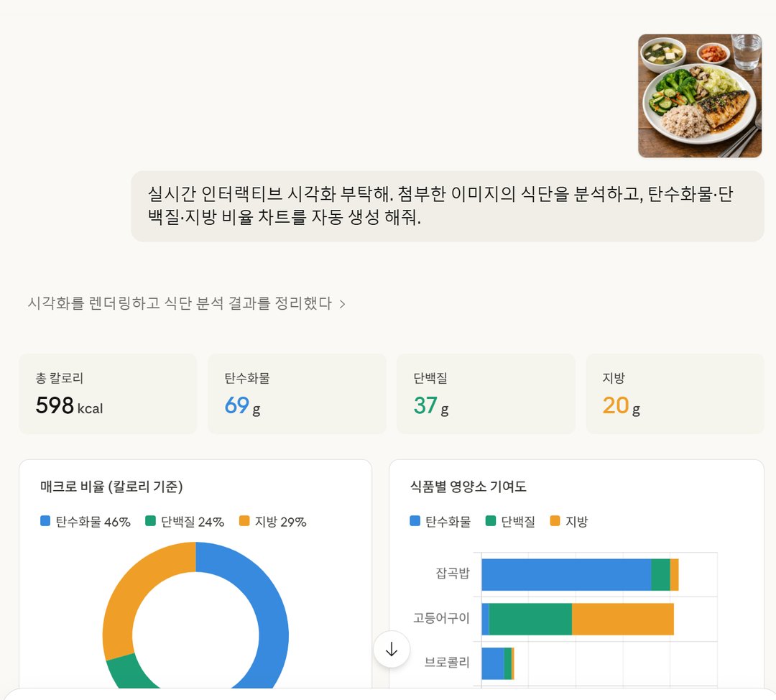
Task: Click blue 탄수화물 legend swatch in bar chart
Action: tap(415, 521)
